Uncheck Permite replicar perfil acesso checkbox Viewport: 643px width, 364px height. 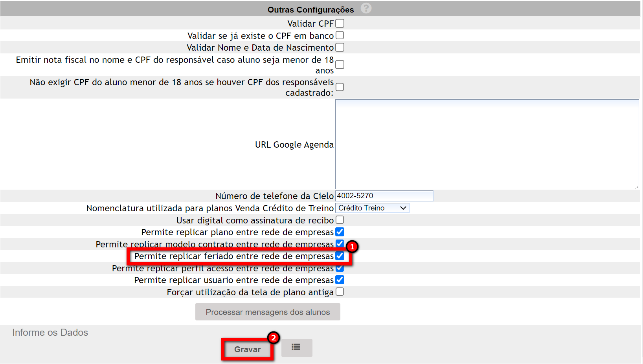tap(340, 269)
